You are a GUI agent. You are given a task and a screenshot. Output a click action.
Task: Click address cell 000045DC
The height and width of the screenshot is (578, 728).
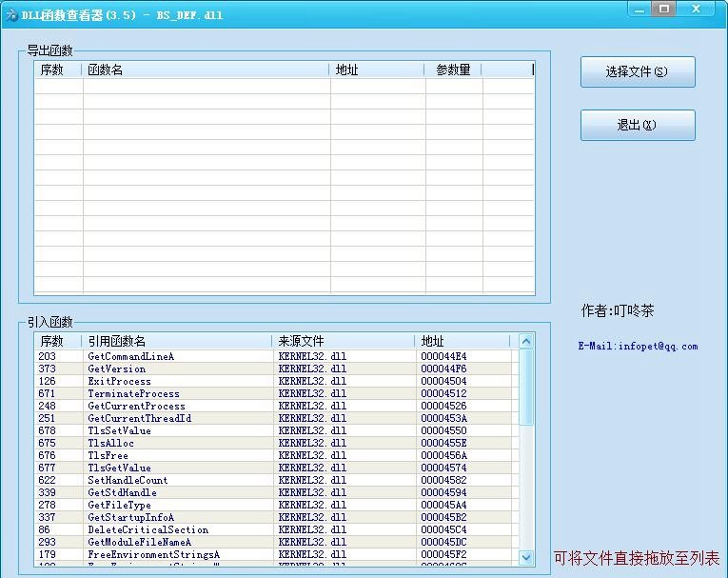tap(443, 542)
